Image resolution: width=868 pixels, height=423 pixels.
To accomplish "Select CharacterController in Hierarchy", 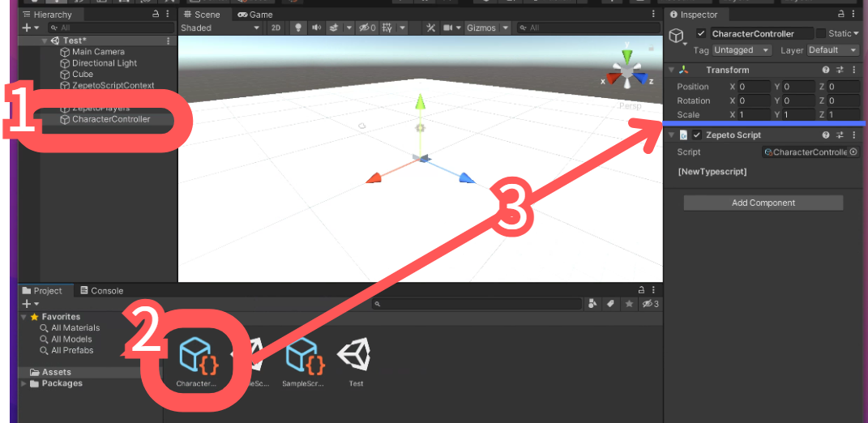I will pos(111,119).
